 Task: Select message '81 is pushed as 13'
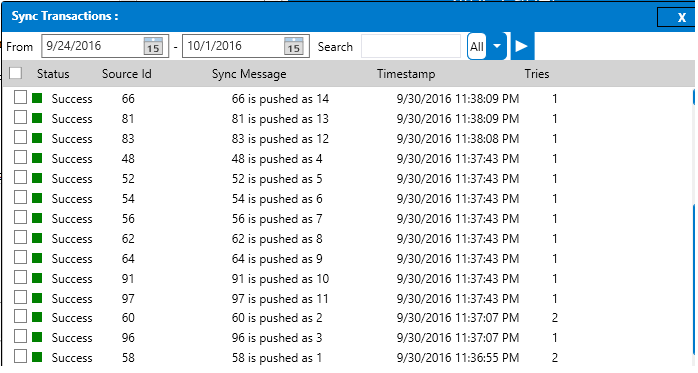[x=280, y=119]
